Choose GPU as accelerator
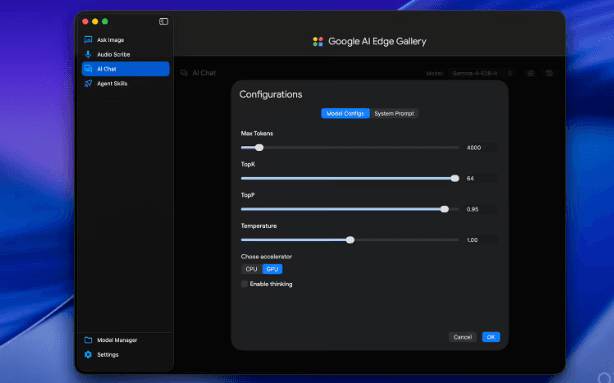 point(272,269)
